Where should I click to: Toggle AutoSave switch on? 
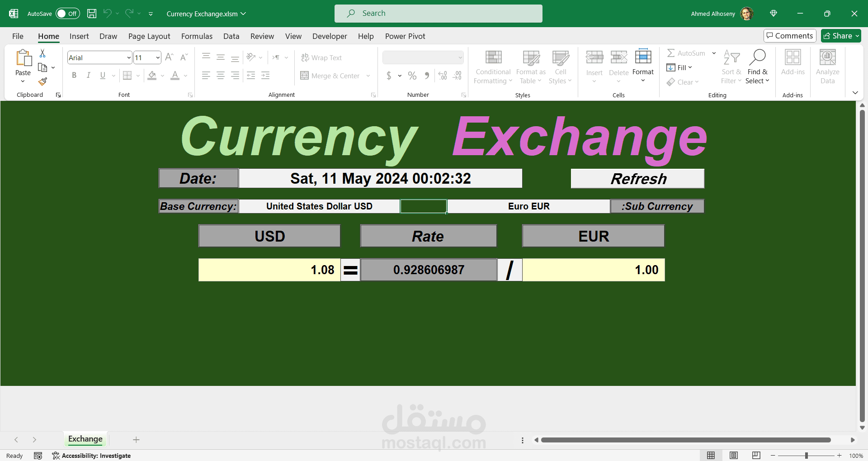pos(68,14)
